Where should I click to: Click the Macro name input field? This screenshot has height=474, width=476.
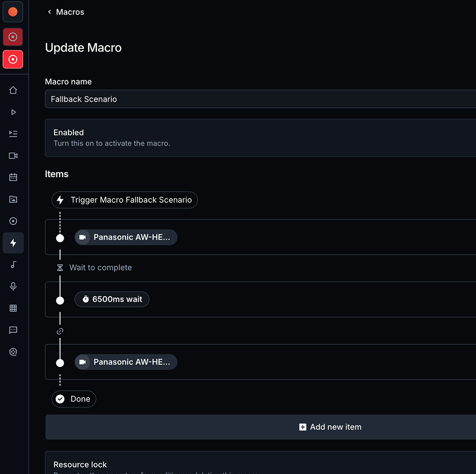[x=260, y=99]
